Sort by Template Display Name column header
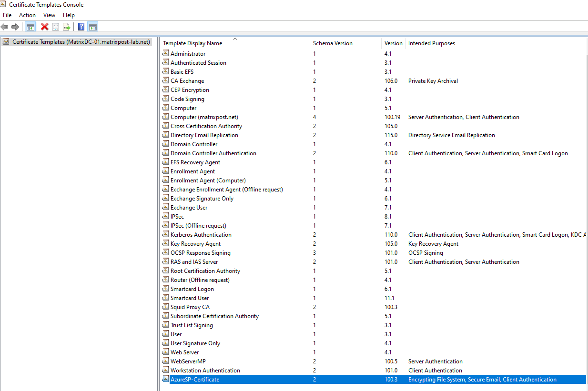The width and height of the screenshot is (588, 391). (x=235, y=43)
